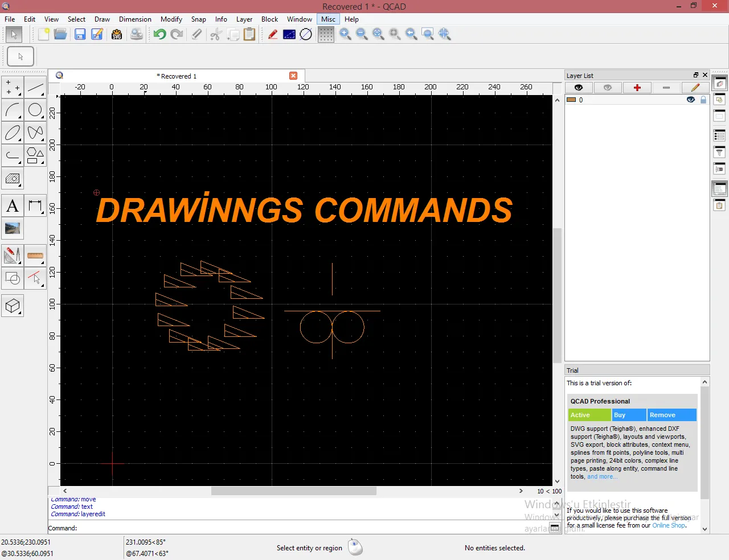This screenshot has height=560, width=729.
Task: Open the measuring ruler tools
Action: [x=35, y=256]
